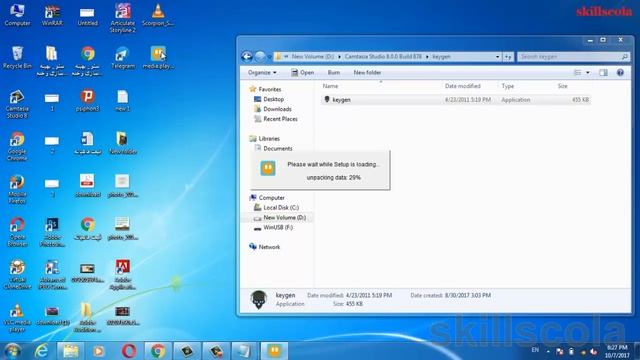
Task: Select the Adobe Application desktop icon
Action: 122,275
